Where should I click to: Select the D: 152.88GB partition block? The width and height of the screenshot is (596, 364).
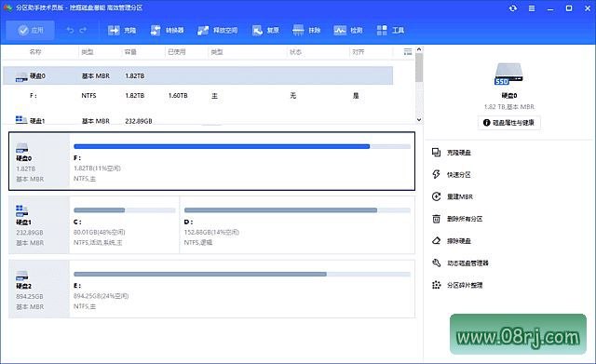297,225
